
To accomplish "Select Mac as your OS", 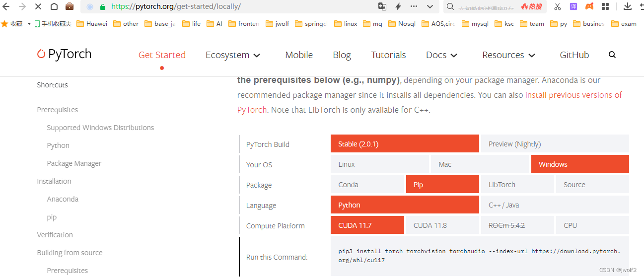I will (480, 164).
